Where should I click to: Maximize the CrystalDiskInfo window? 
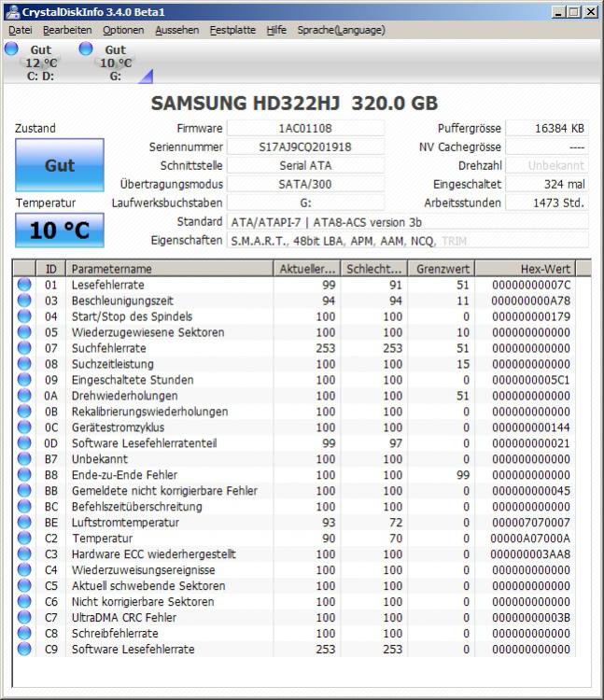(x=574, y=11)
